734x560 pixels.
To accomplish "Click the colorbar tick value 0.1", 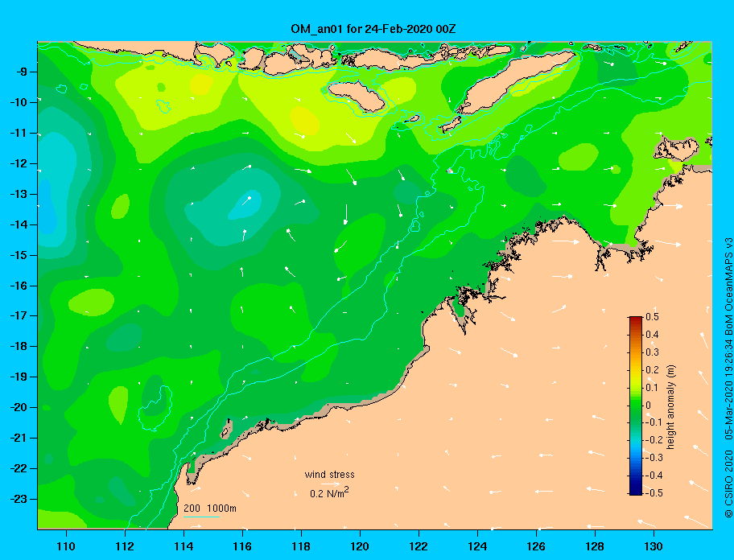I will pyautogui.click(x=652, y=387).
